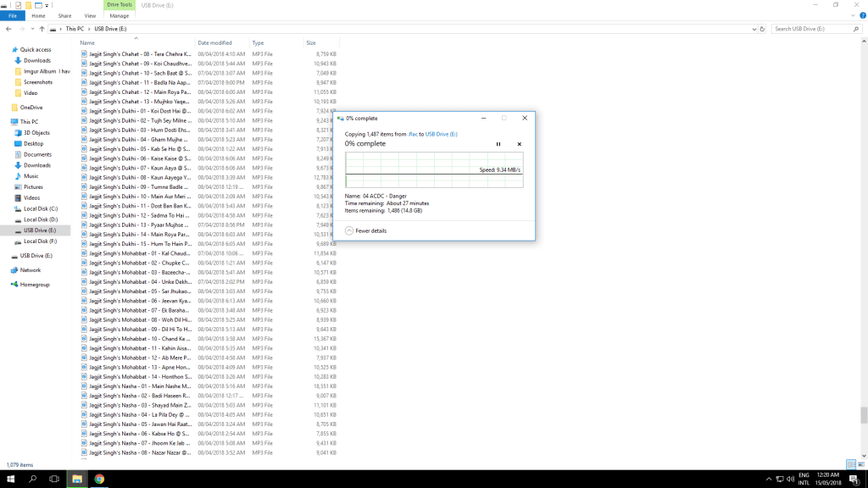
Task: Cancel the copy with the X icon
Action: [519, 145]
